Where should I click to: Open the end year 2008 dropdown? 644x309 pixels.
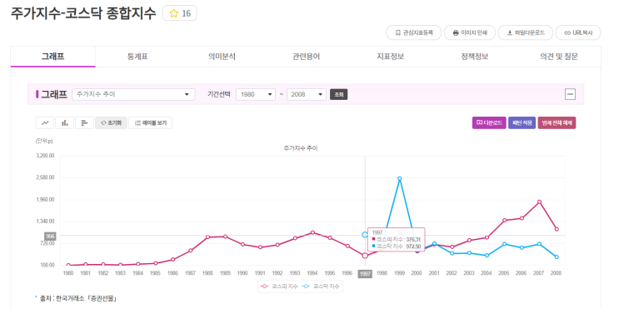point(307,94)
